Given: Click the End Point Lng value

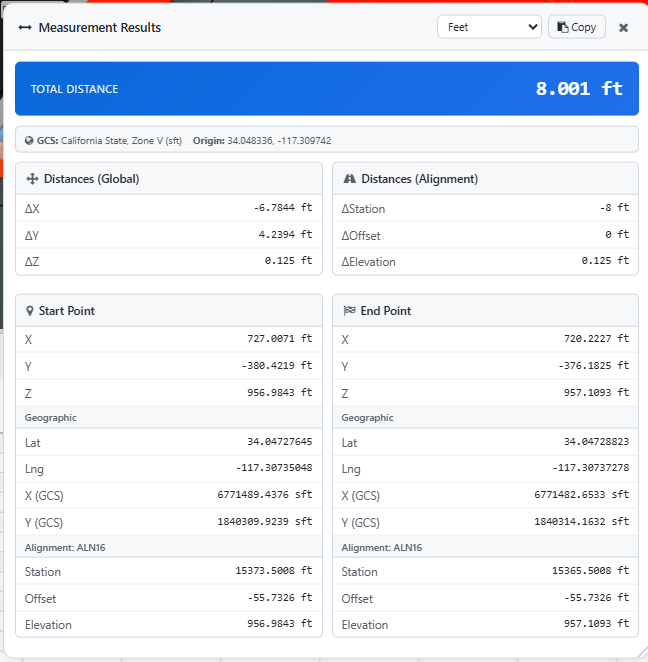Looking at the screenshot, I should 590,468.
